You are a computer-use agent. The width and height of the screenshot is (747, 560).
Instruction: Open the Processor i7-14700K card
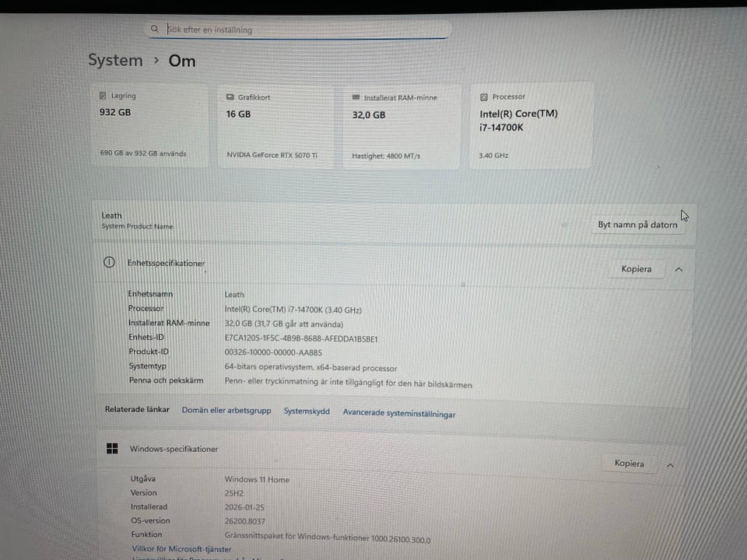531,126
